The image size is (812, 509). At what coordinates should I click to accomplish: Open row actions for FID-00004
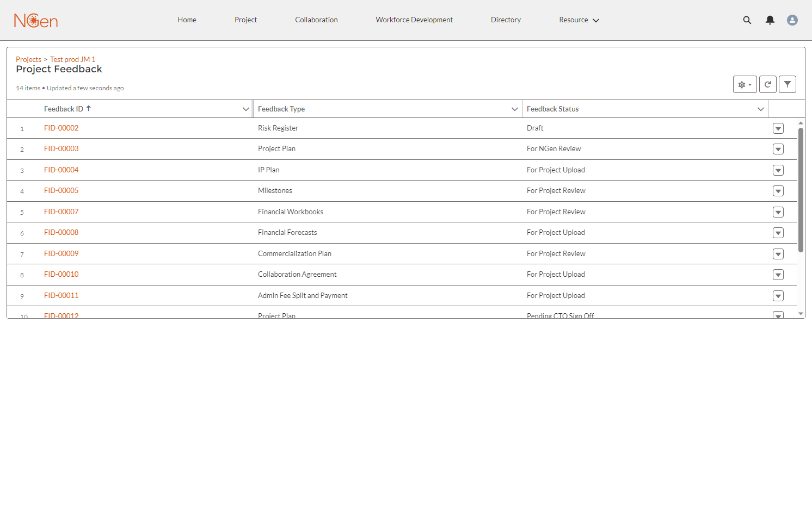(x=778, y=170)
